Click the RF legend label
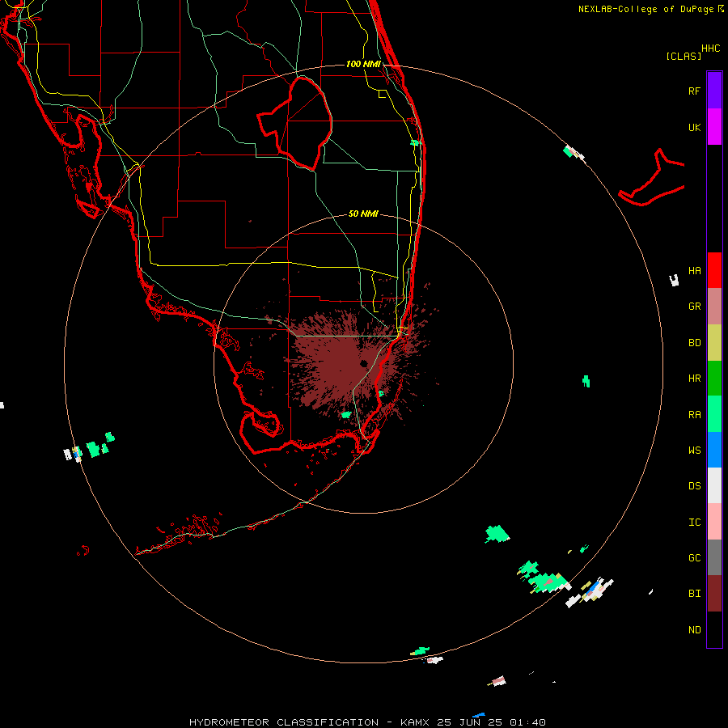Viewport: 728px width, 728px height. click(694, 91)
